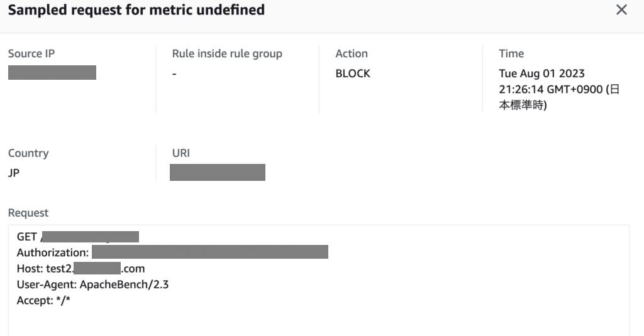
Task: Click the dialog title 'Sampled request for metric undefined'
Action: tap(136, 10)
